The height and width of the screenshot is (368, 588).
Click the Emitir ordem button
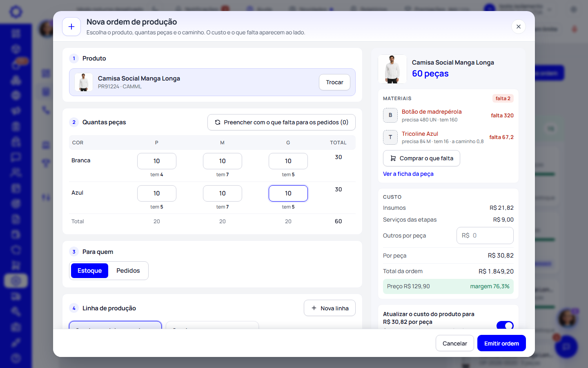tap(501, 343)
